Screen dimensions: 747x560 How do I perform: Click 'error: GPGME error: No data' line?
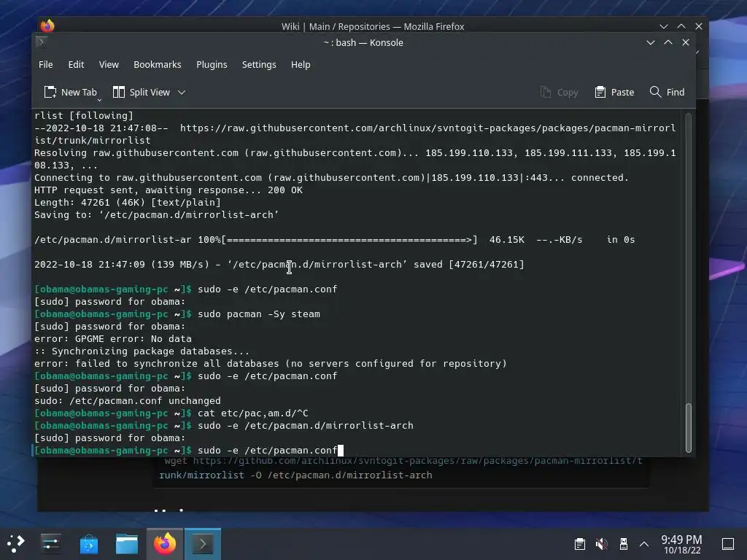pos(113,339)
